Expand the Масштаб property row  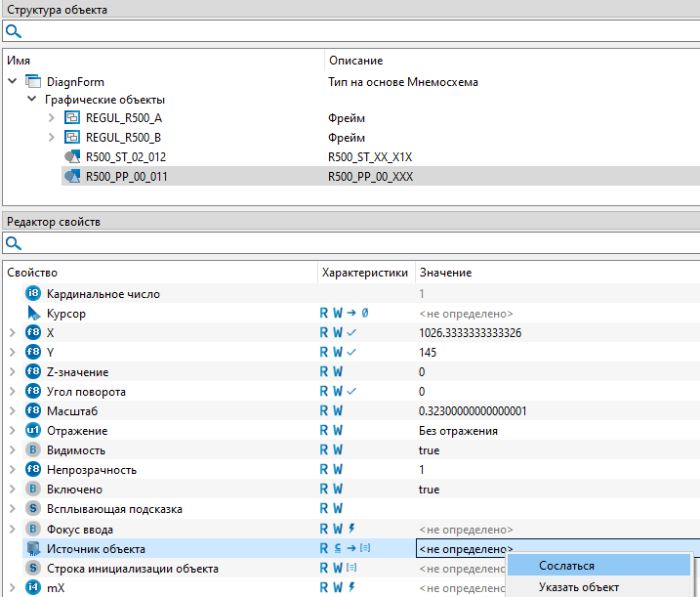(12, 411)
